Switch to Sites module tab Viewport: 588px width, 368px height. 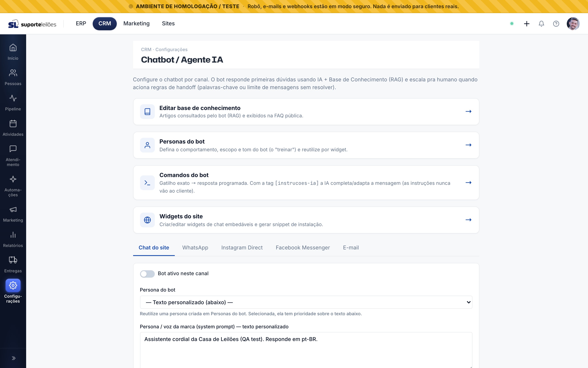coord(168,24)
